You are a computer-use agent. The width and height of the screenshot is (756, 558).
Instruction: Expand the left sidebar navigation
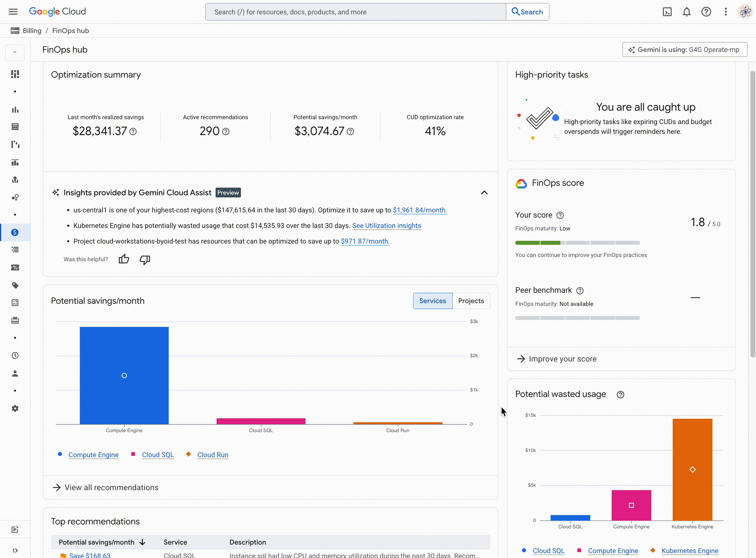(15, 551)
